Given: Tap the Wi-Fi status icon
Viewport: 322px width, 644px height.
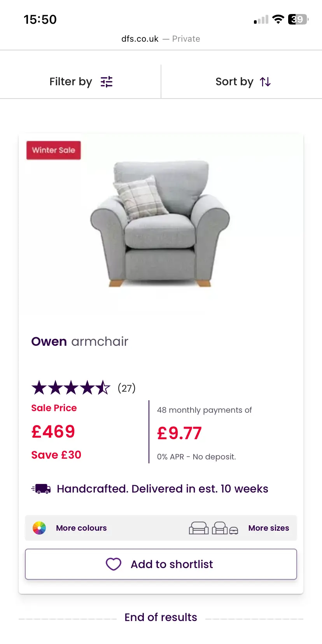Looking at the screenshot, I should pos(278,19).
